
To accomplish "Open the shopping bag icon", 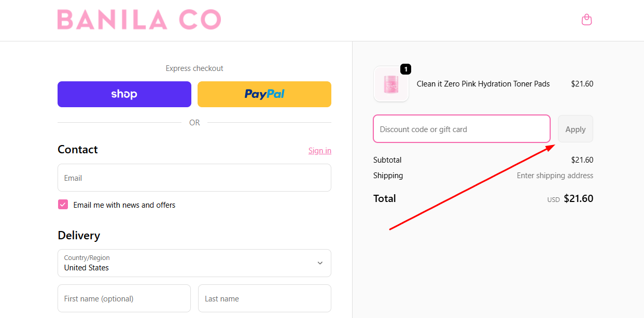I will (586, 19).
